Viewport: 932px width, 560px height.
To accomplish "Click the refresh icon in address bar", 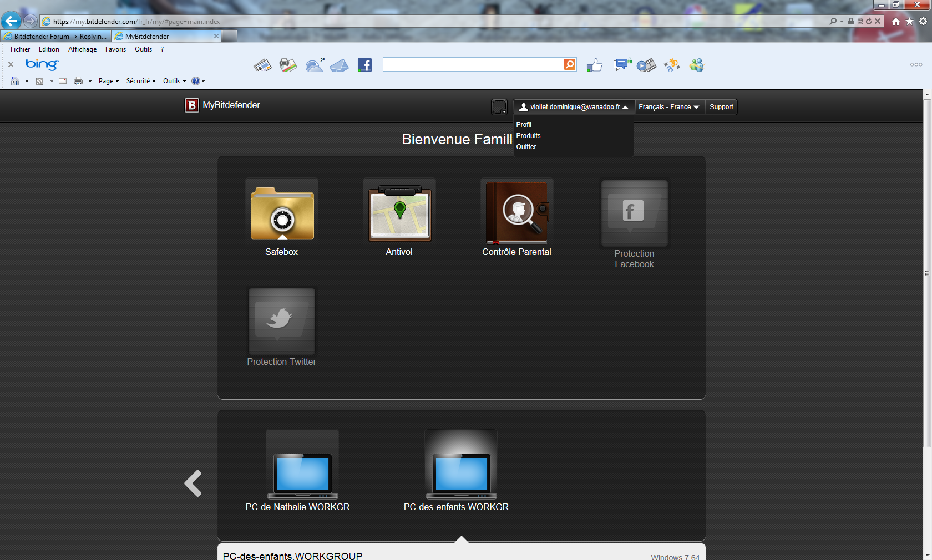I will (x=869, y=21).
